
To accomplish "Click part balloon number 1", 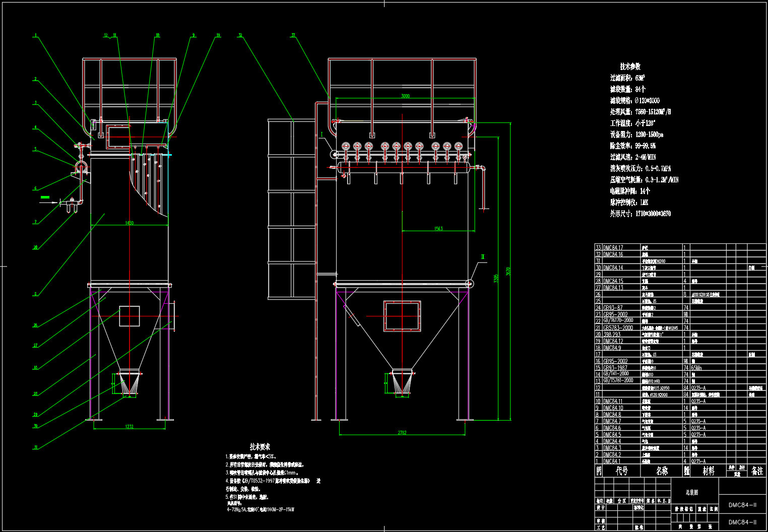I will 35,36.
